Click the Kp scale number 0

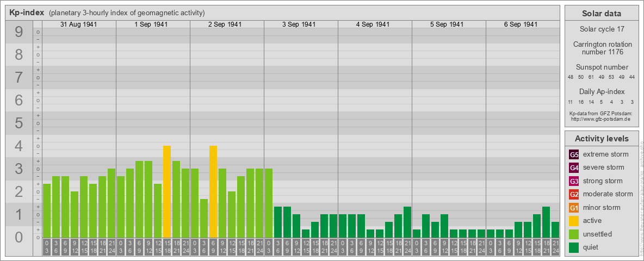click(18, 237)
